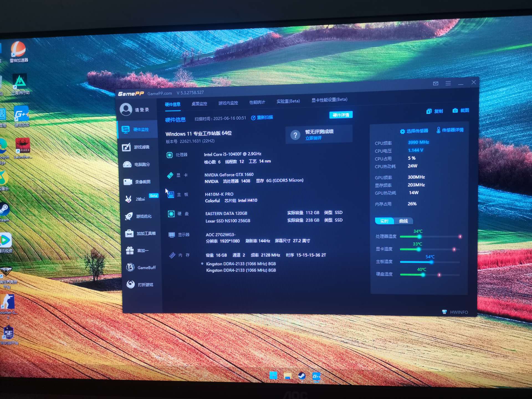Viewport: 532px width, 399px height.
Task: Click first Kingston DDR4-2133 8GB row
Action: click(241, 264)
